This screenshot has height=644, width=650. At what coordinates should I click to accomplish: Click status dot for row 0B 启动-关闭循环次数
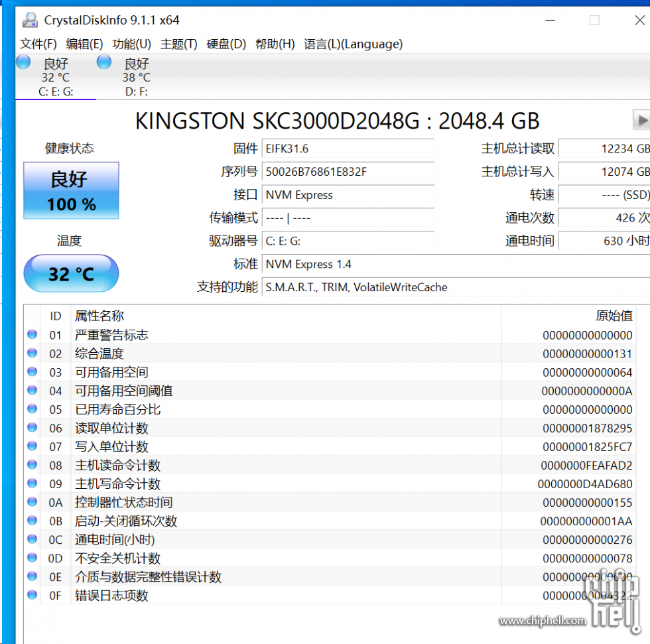(x=32, y=521)
